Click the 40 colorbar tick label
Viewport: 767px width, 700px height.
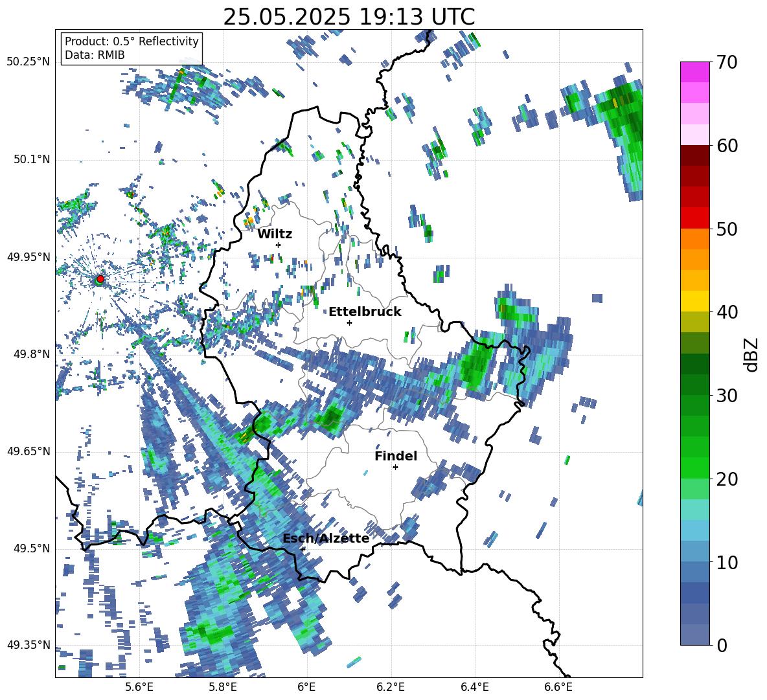tap(726, 312)
